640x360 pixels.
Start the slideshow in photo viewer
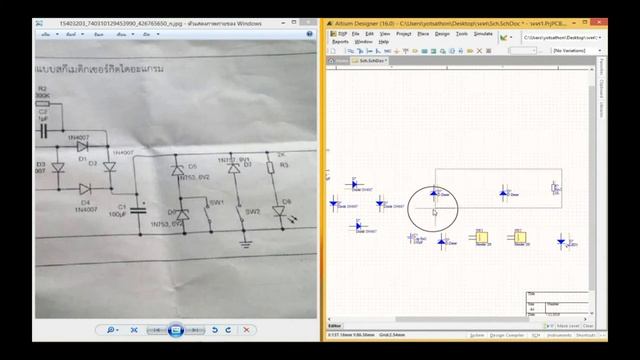tap(176, 330)
